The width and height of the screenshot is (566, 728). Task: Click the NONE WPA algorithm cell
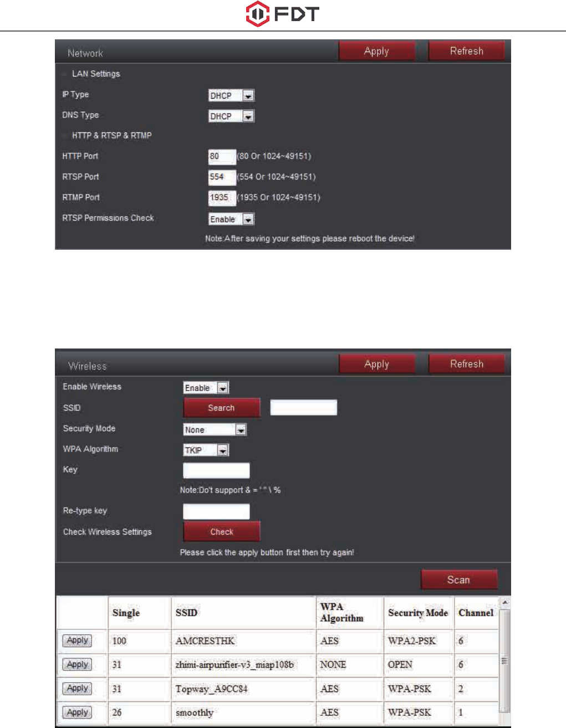point(350,665)
